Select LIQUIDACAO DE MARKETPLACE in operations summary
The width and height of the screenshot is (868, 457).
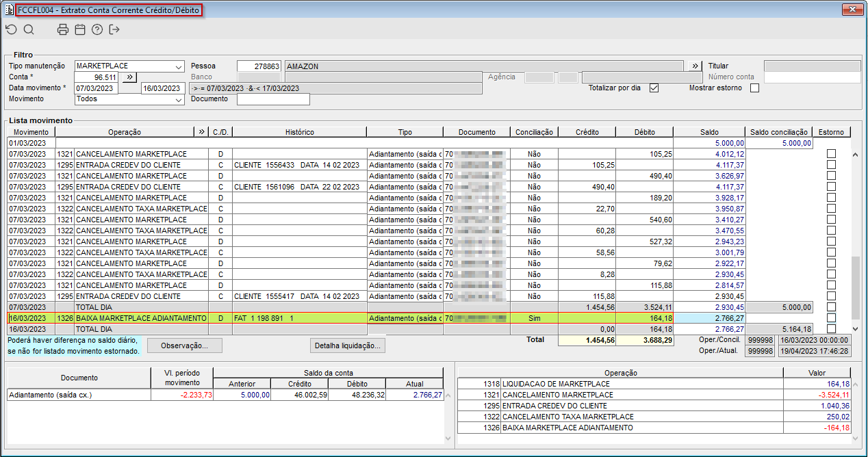pos(654,384)
